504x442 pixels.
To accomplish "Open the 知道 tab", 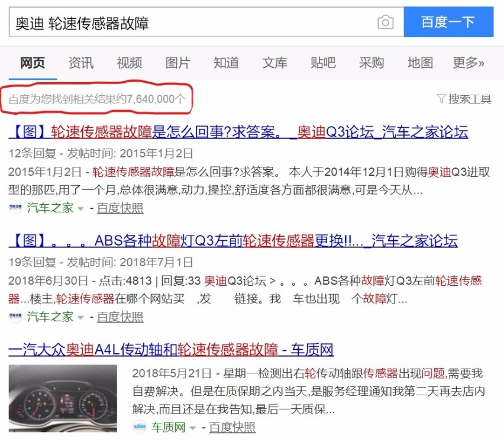I will (x=227, y=63).
